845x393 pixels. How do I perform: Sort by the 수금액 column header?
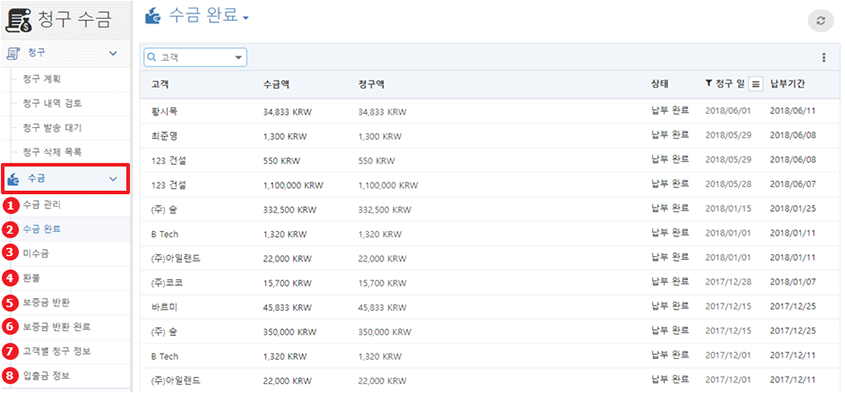275,84
